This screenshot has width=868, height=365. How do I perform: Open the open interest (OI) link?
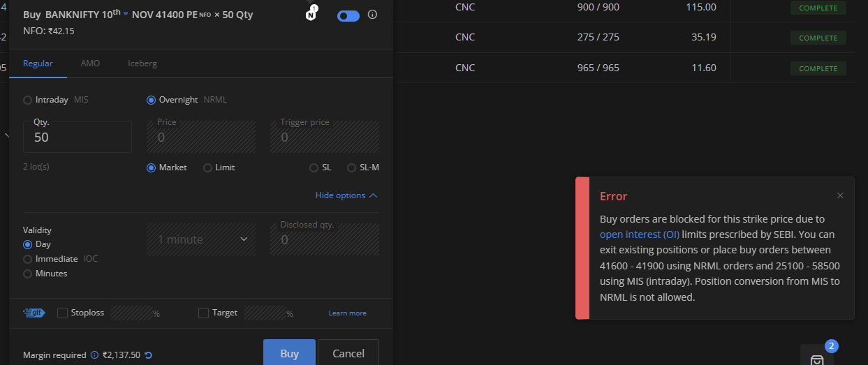tap(640, 234)
